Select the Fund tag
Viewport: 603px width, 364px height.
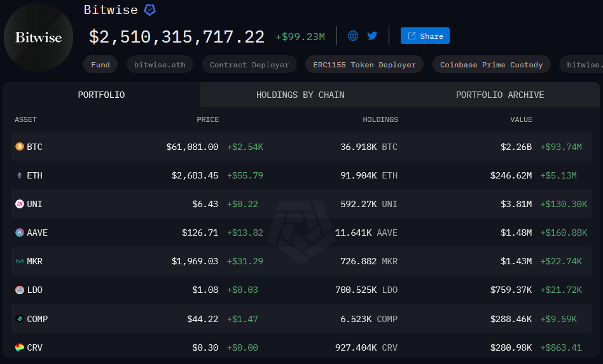pyautogui.click(x=100, y=65)
